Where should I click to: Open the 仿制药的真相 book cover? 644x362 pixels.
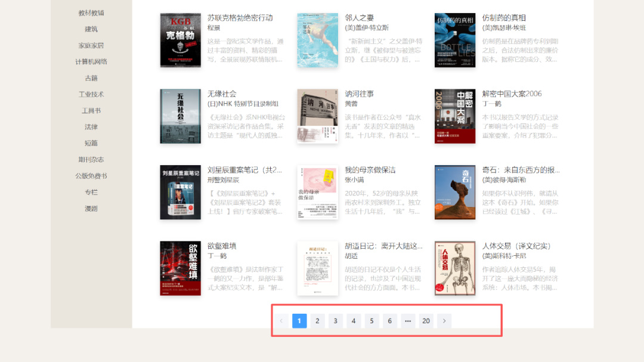tap(455, 40)
